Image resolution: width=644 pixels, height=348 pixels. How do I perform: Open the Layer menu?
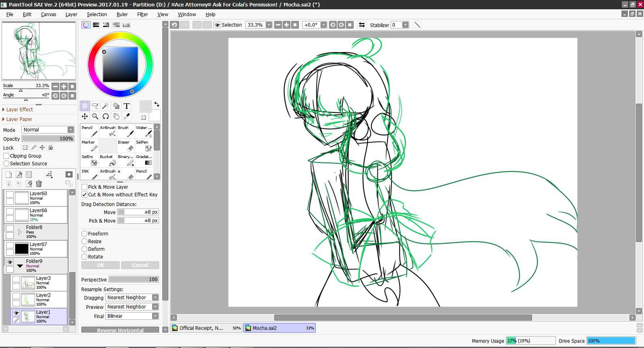point(71,14)
